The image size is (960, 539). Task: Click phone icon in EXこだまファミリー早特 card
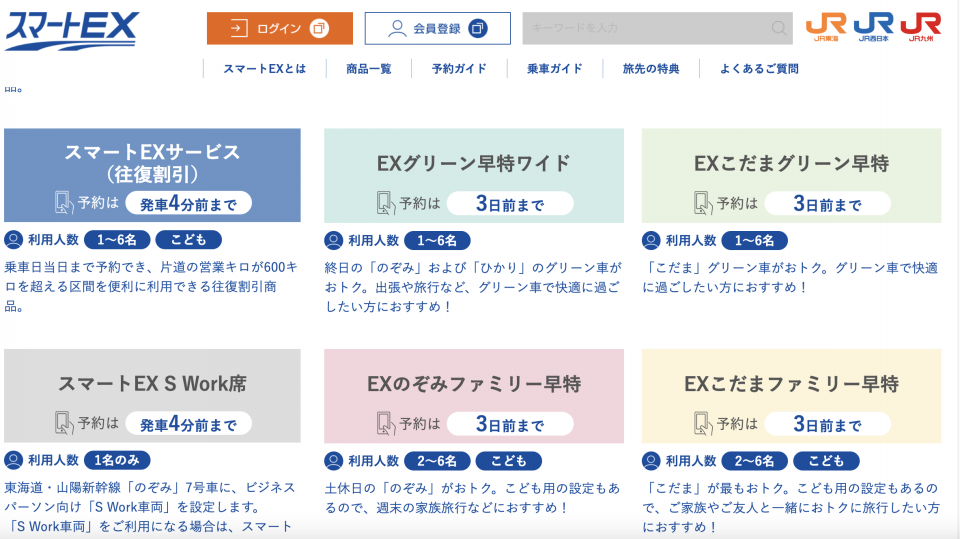(703, 423)
